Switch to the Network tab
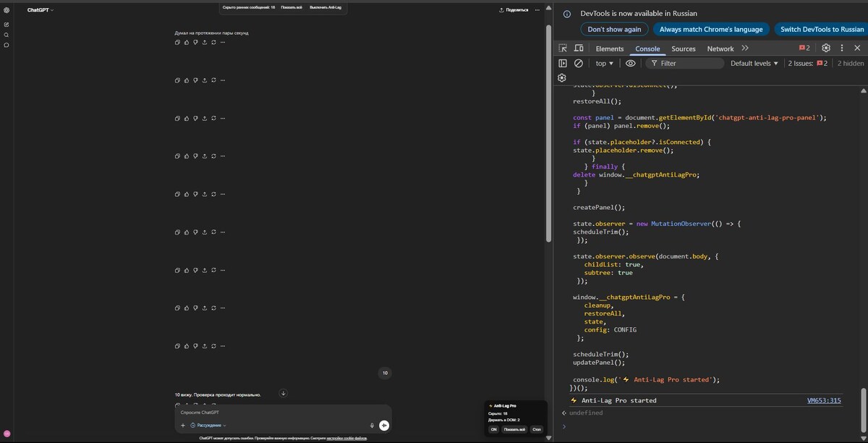Screen dimensions: 868x443 720,48
